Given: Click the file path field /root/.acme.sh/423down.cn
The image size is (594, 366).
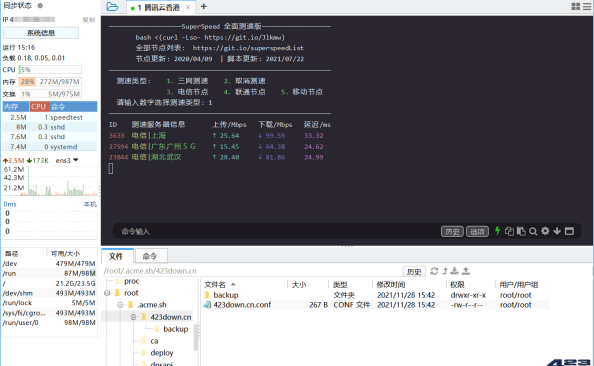Looking at the screenshot, I should pyautogui.click(x=251, y=271).
